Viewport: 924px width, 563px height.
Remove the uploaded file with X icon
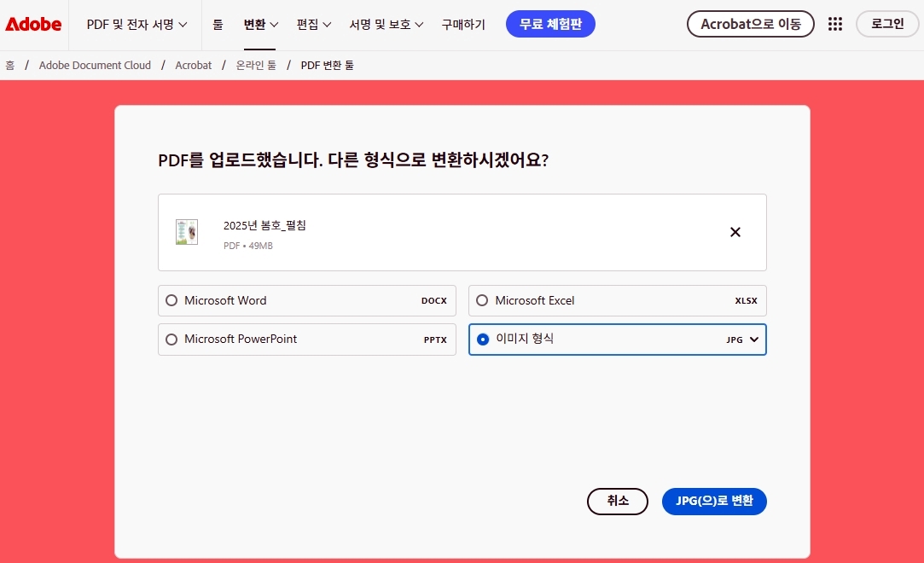point(735,232)
